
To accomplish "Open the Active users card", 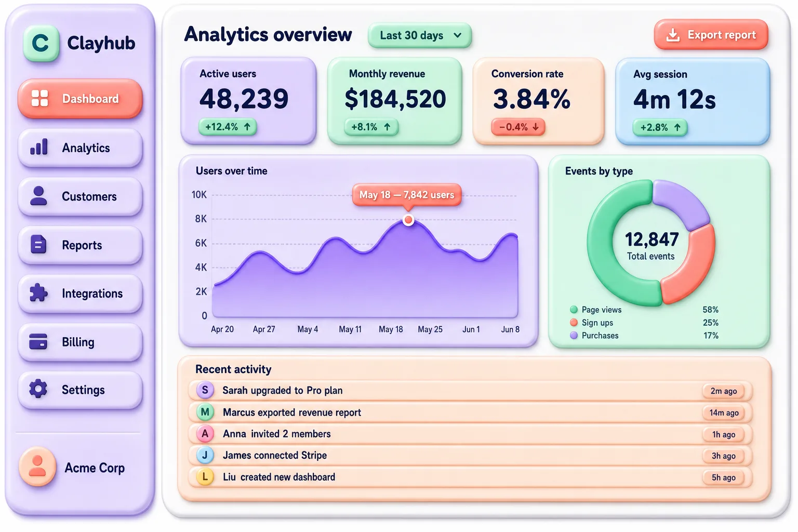I will (x=248, y=101).
